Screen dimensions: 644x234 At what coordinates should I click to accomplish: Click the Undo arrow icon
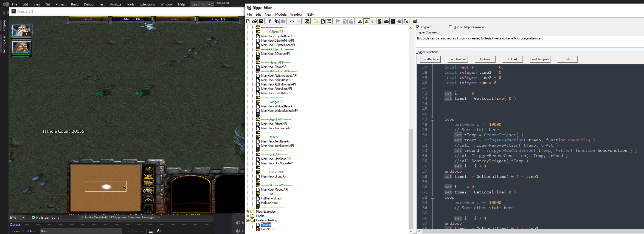pos(292,21)
